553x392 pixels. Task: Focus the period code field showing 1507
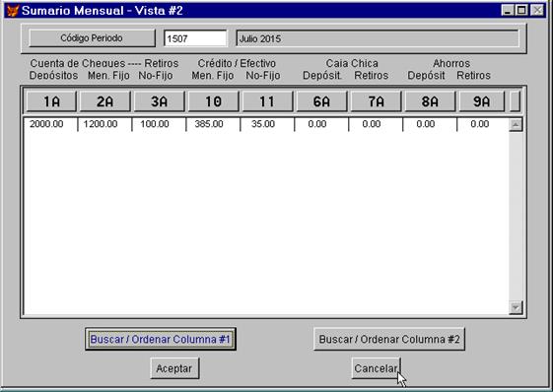(x=195, y=38)
